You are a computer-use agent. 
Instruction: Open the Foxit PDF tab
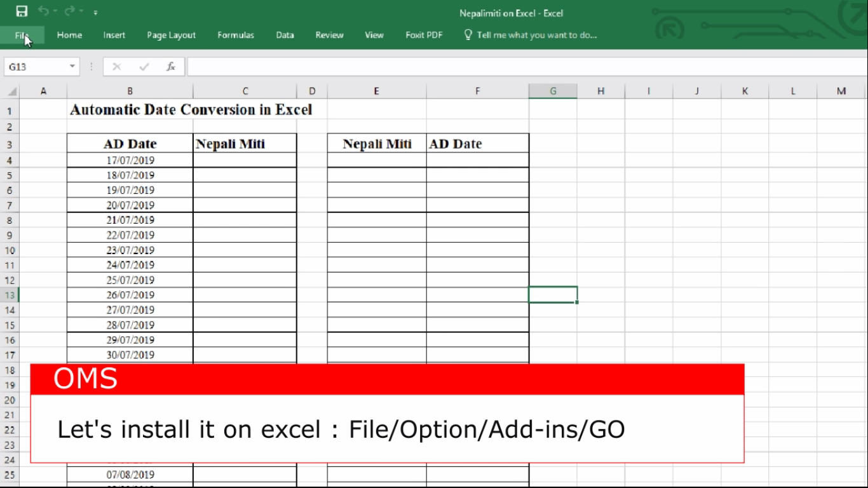coord(424,36)
